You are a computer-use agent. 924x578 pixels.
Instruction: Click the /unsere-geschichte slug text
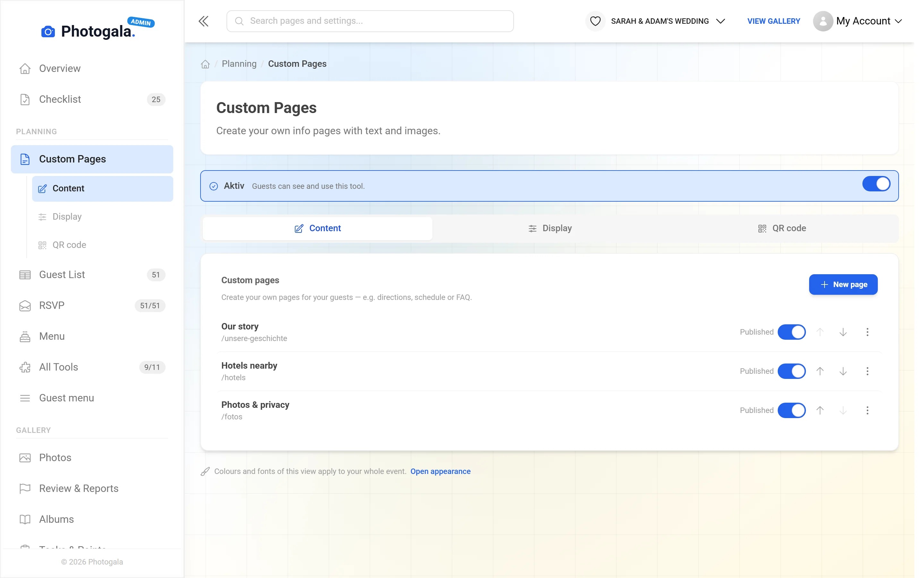click(254, 338)
